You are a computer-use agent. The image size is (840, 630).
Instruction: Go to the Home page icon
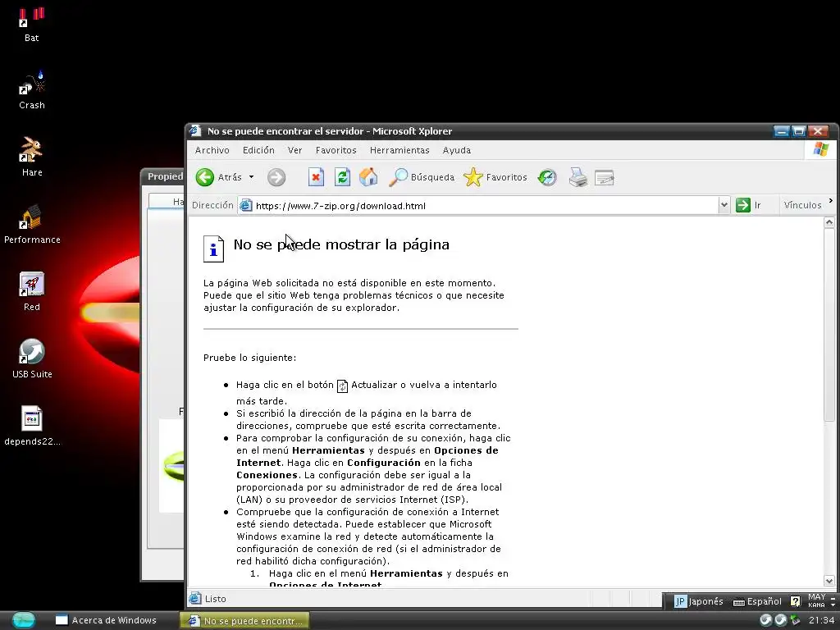(368, 177)
